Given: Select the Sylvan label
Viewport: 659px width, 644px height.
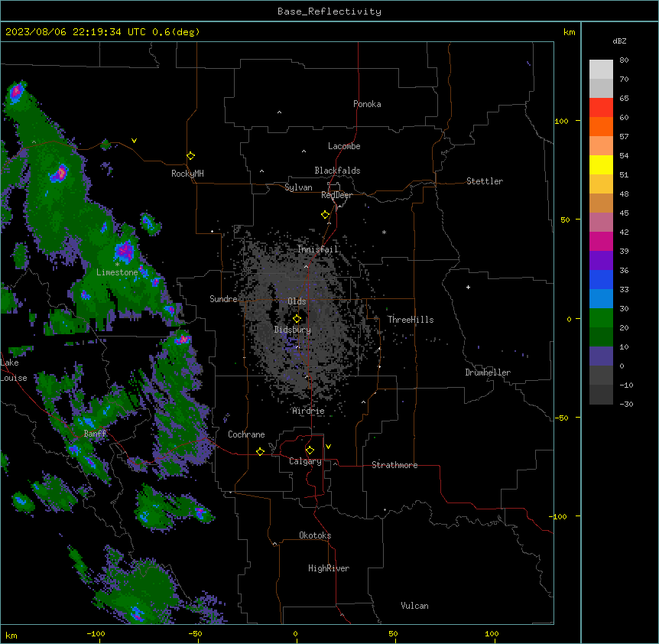Looking at the screenshot, I should tap(298, 187).
